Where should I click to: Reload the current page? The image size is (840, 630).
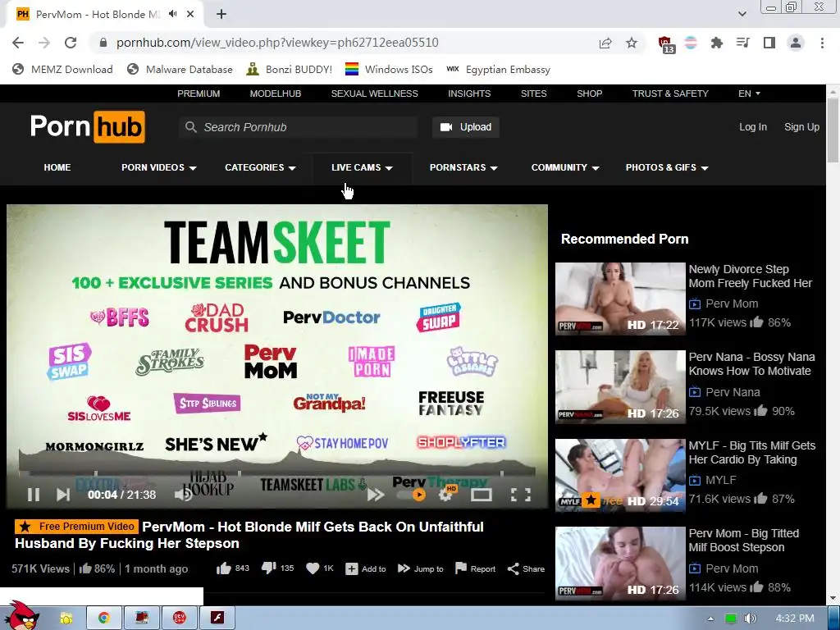(71, 43)
